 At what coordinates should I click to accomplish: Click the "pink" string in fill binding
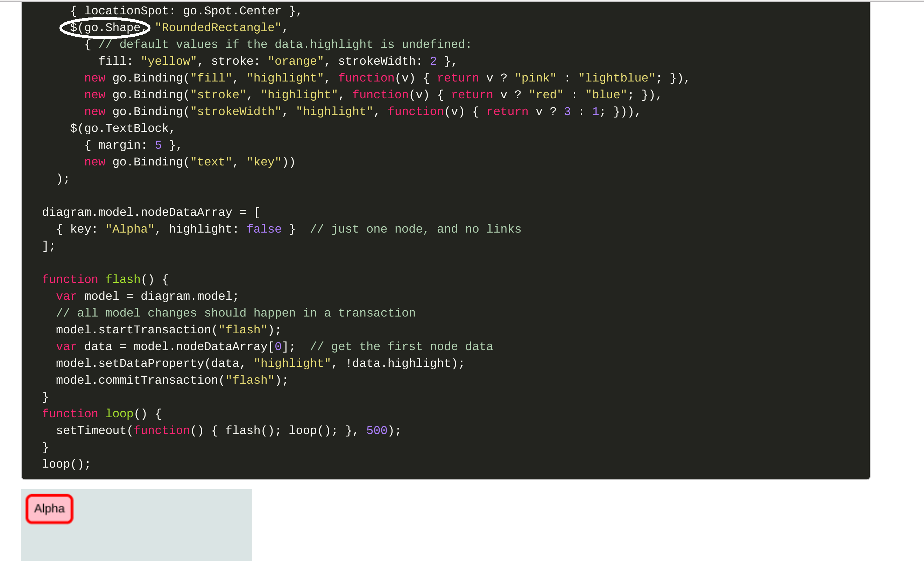[x=535, y=78]
